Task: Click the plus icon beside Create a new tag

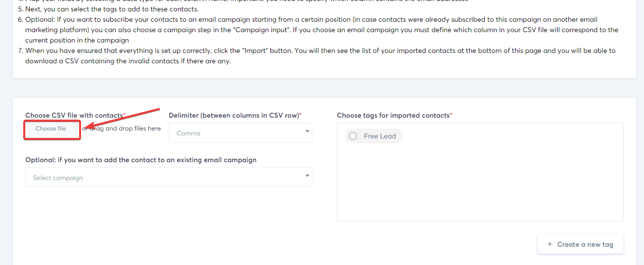Action: (x=550, y=244)
